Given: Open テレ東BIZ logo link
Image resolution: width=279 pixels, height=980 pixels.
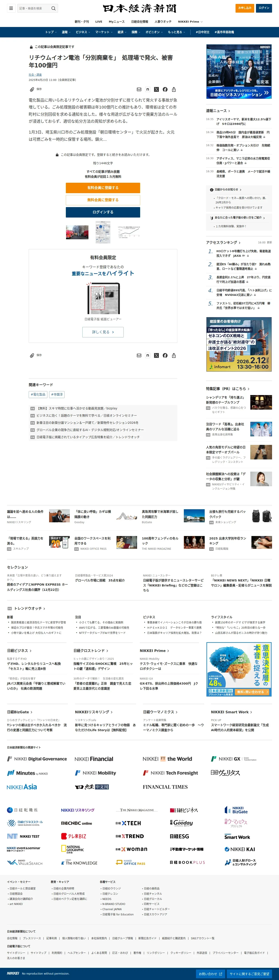Looking at the screenshot, I should 74,836.
